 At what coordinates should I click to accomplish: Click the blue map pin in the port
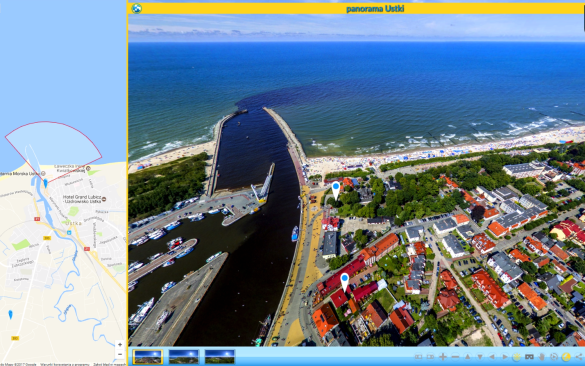46,183
